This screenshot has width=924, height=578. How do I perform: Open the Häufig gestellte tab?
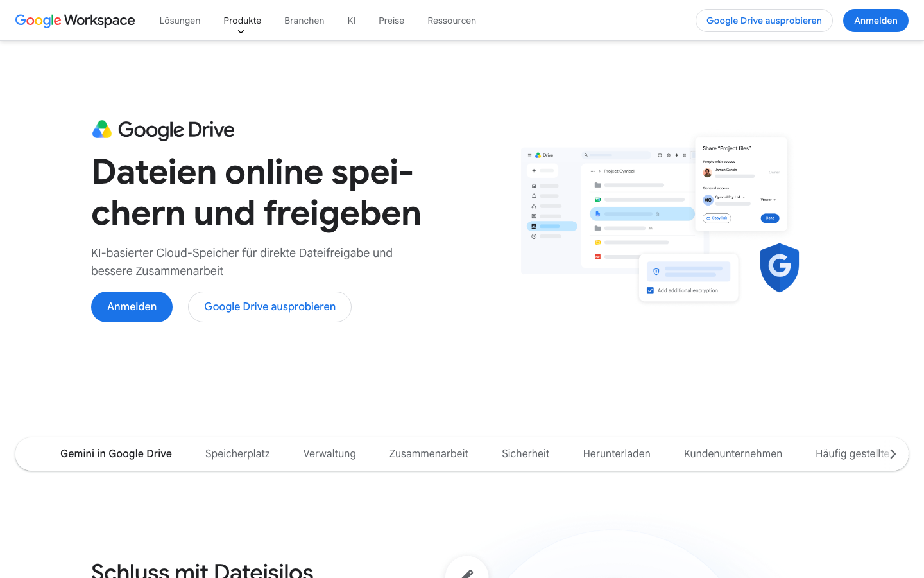click(x=852, y=454)
